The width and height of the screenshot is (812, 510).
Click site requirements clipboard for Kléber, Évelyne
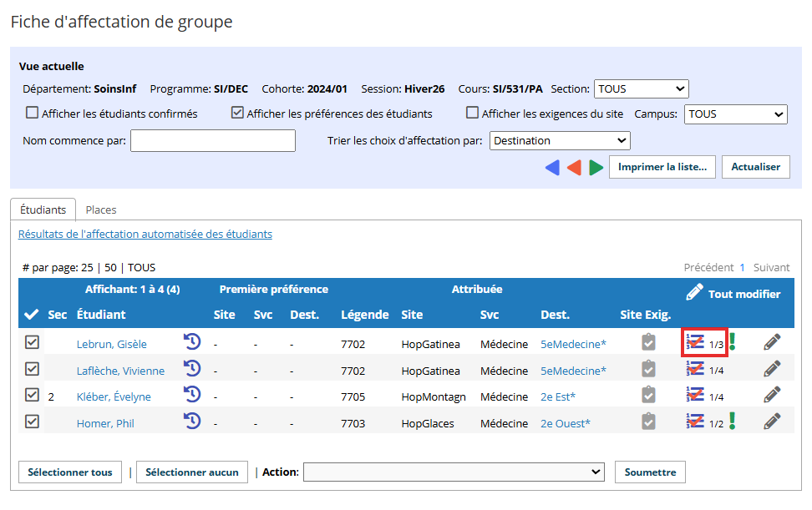(x=648, y=395)
